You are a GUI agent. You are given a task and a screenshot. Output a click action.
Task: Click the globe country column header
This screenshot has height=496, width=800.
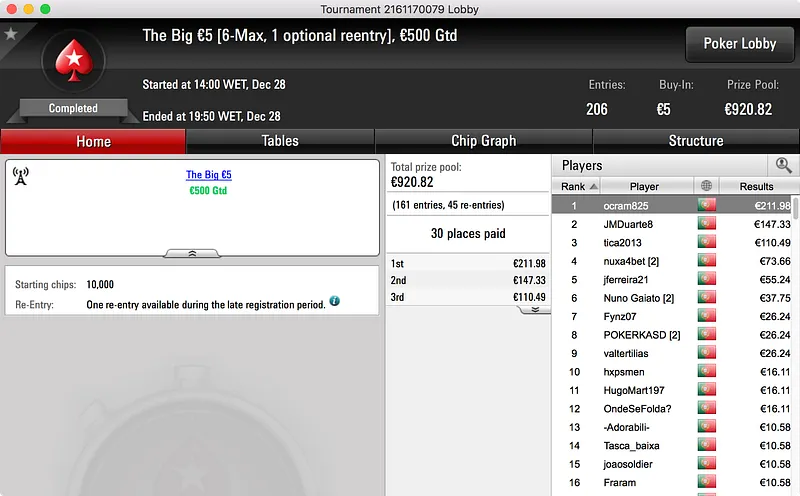coord(706,186)
